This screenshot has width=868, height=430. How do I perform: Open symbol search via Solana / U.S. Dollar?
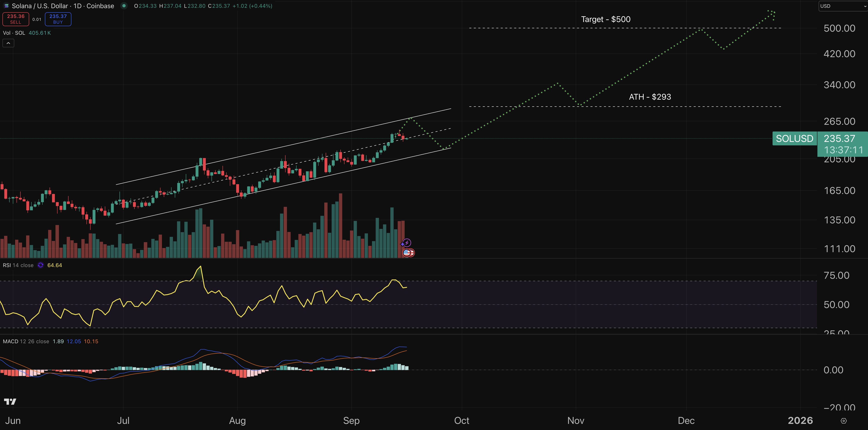click(40, 6)
